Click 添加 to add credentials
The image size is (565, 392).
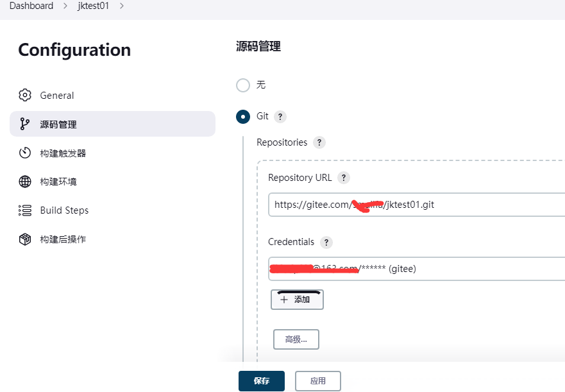297,300
